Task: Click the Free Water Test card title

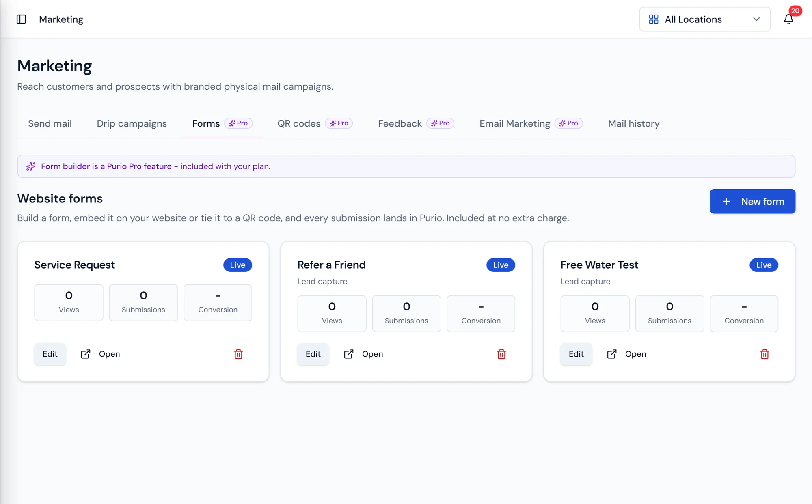Action: coord(599,265)
